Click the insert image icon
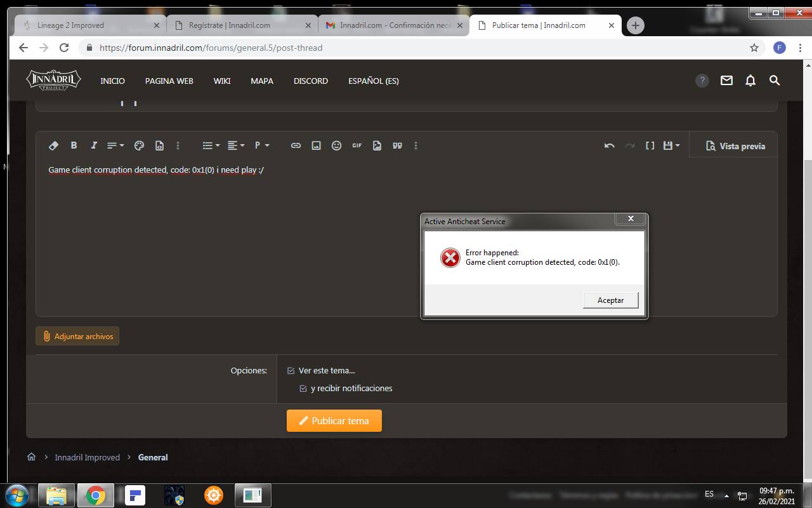The height and width of the screenshot is (508, 812). pyautogui.click(x=316, y=145)
